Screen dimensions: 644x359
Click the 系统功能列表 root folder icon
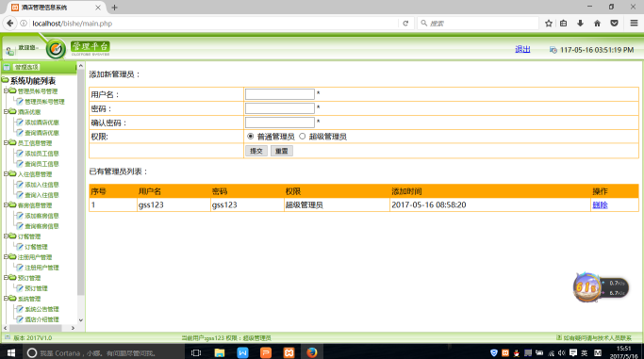pos(5,80)
